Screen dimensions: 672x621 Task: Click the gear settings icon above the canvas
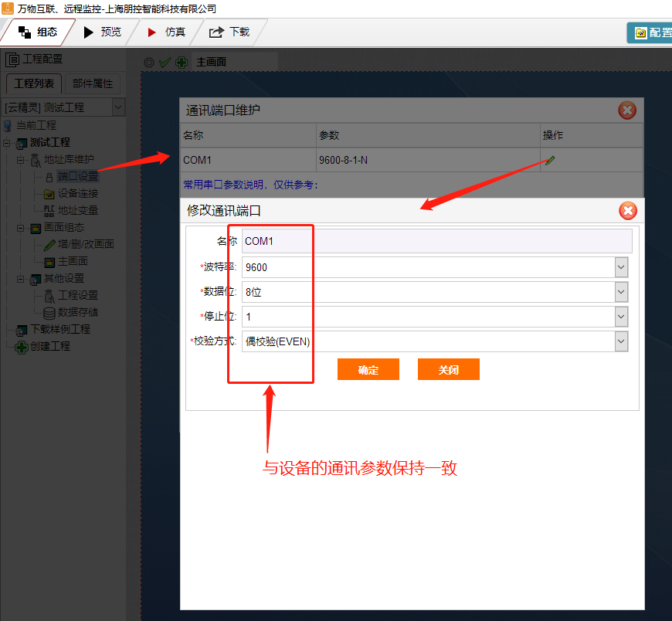[149, 62]
